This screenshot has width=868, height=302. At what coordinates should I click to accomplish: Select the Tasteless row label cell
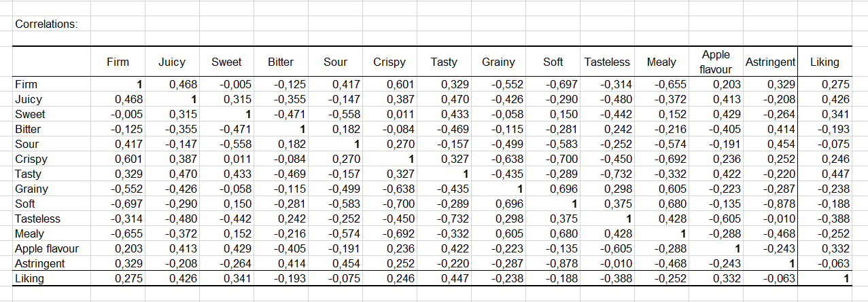(37, 219)
